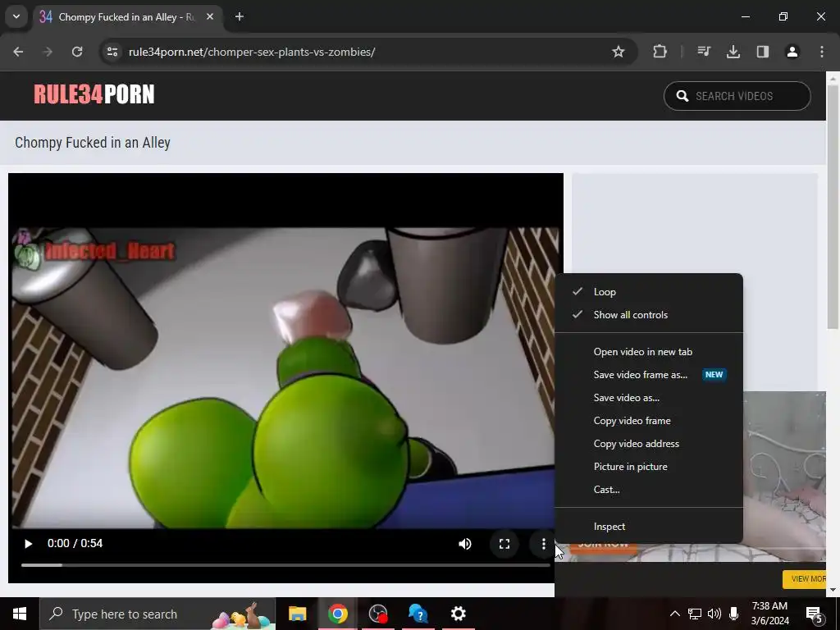The width and height of the screenshot is (840, 630).
Task: Click the site logo in the header
Action: (x=94, y=95)
